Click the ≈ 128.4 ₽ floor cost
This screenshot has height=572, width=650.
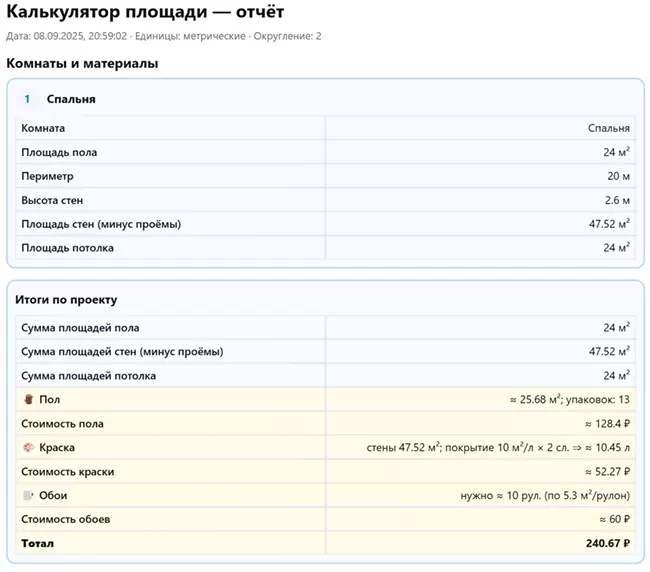[x=607, y=424]
